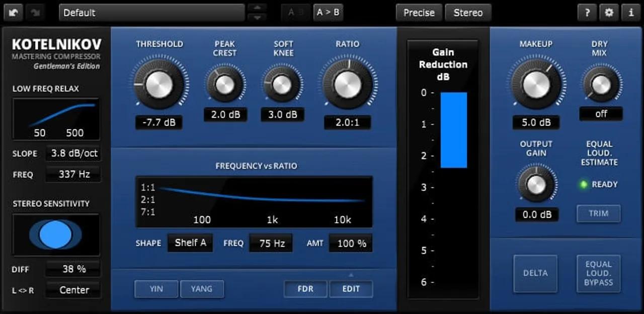The width and height of the screenshot is (644, 314).
Task: Edit the L<>R Center value
Action: 73,290
